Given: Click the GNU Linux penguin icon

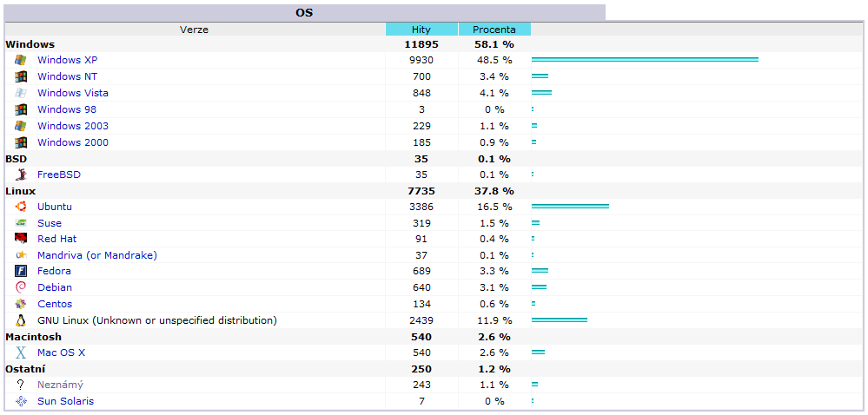Looking at the screenshot, I should coord(21,320).
